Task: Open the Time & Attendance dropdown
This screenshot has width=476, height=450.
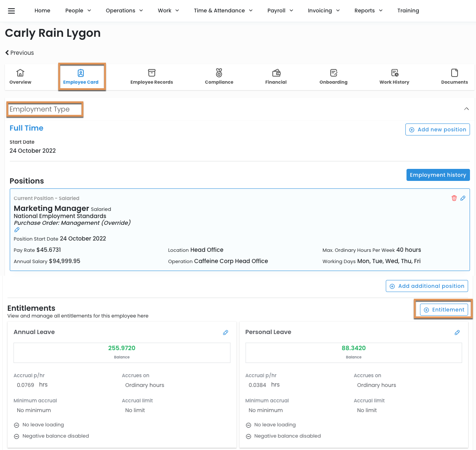Action: point(223,11)
